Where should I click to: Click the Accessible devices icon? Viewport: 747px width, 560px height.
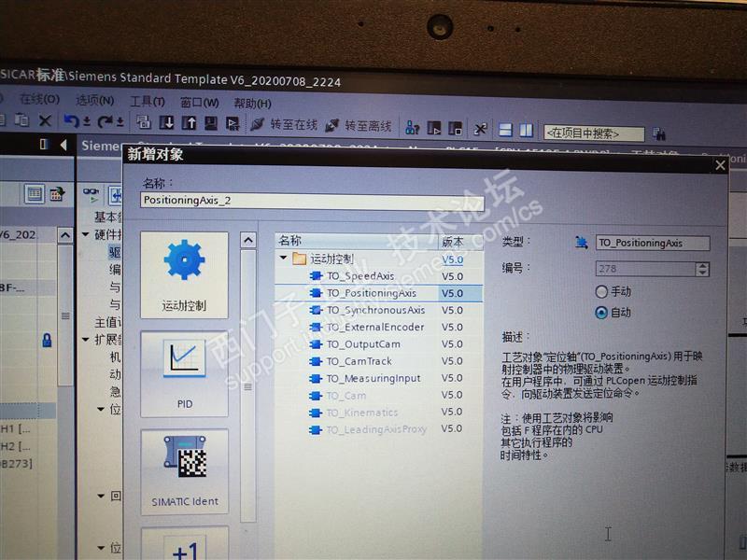tap(412, 127)
